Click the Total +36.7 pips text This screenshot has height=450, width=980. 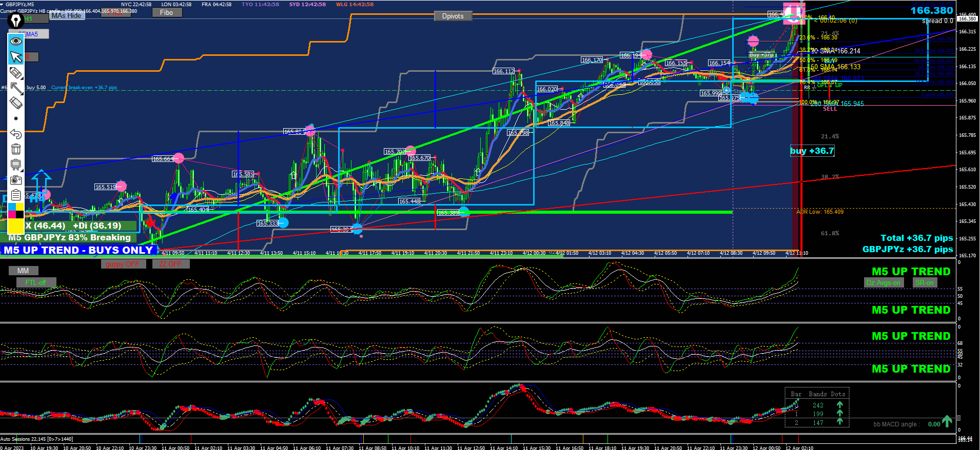coord(917,238)
